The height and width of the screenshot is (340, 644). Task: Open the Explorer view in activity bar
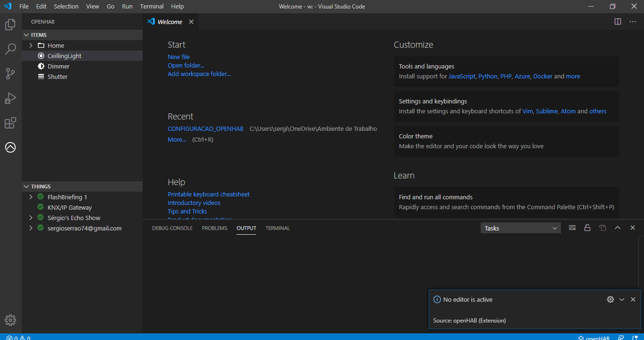10,25
